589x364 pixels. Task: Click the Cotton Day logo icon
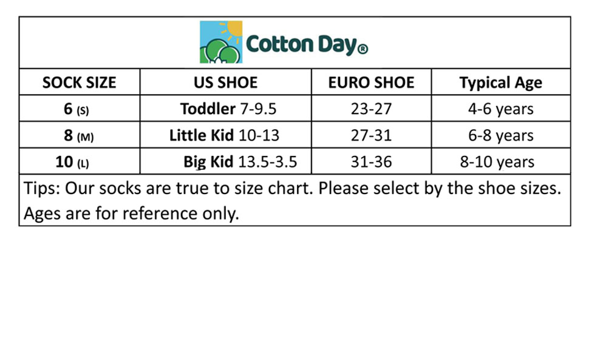coord(221,42)
